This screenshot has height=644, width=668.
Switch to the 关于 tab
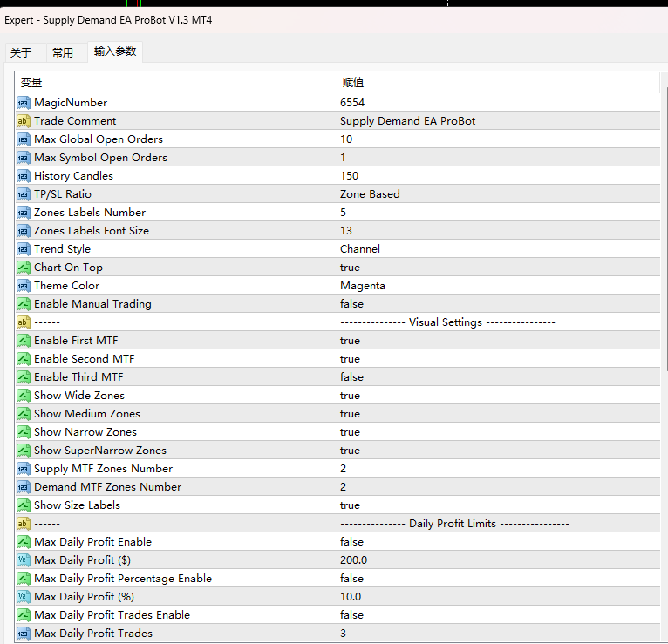[21, 53]
